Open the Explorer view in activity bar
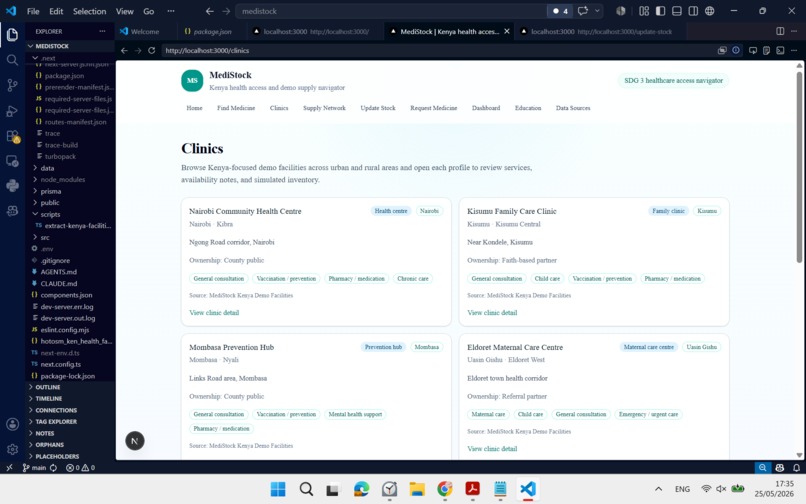 pos(12,34)
